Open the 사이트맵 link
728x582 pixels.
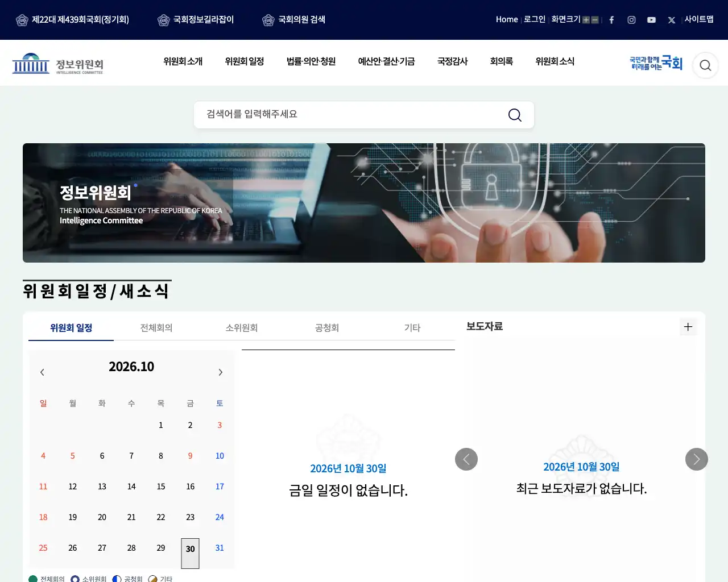pyautogui.click(x=699, y=19)
